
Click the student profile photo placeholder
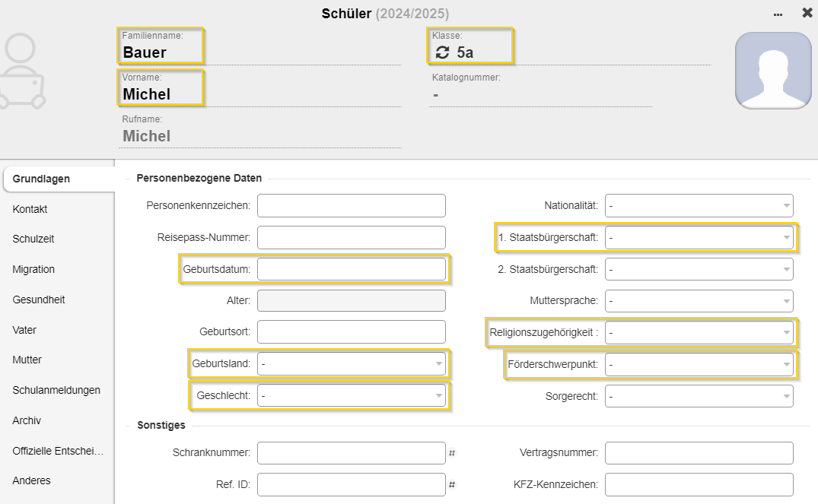(x=773, y=71)
